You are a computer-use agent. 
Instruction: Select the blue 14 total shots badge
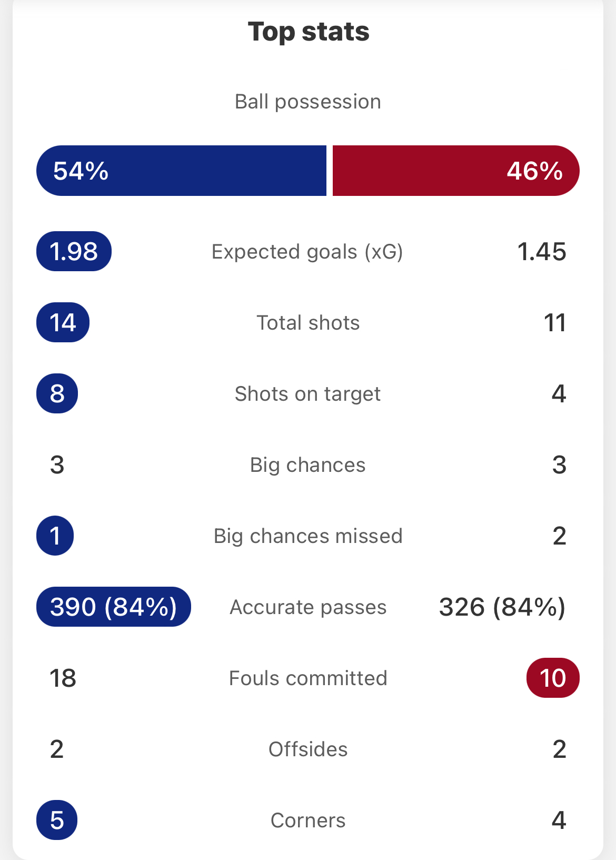63,322
